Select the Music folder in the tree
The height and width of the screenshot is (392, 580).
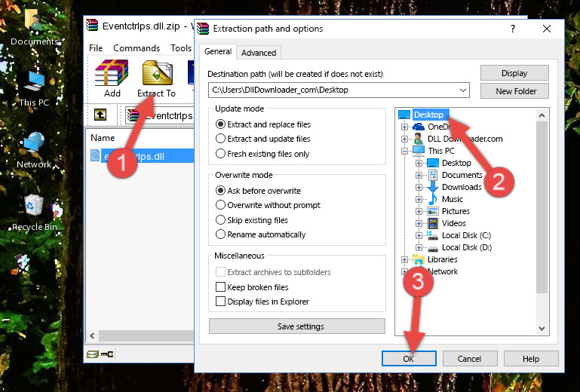pyautogui.click(x=452, y=199)
